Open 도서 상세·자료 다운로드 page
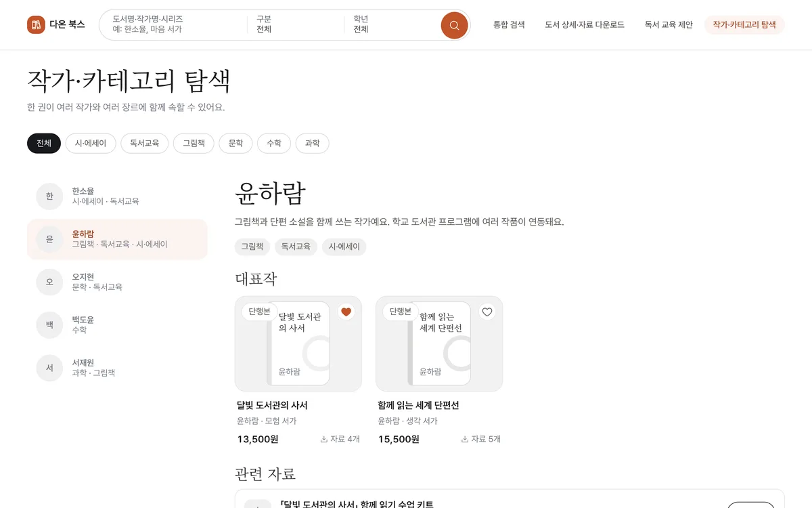The height and width of the screenshot is (508, 812). [x=585, y=25]
